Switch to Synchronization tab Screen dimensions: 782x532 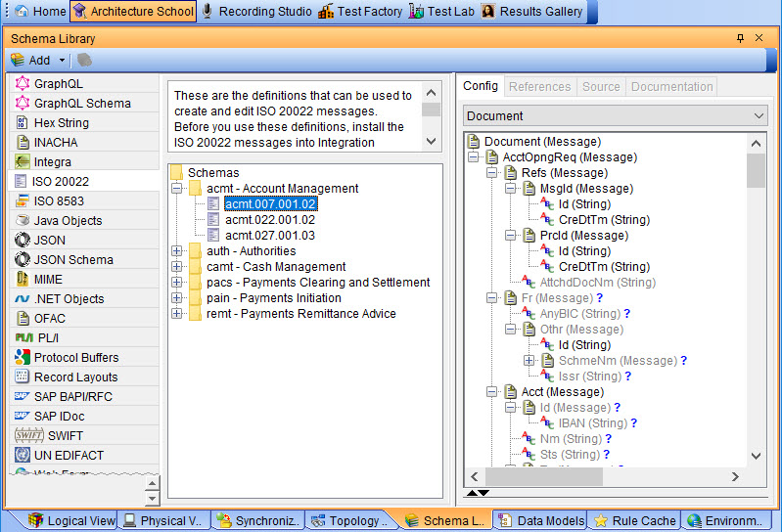[x=259, y=520]
